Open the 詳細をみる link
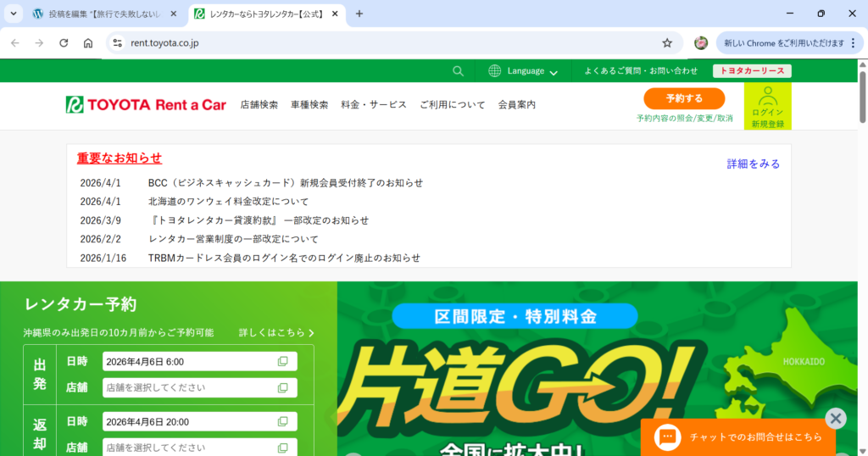This screenshot has width=868, height=456. click(x=753, y=164)
